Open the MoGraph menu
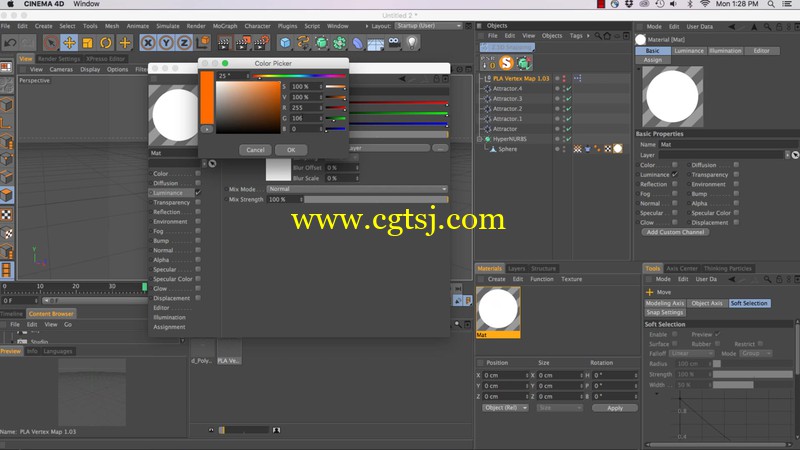This screenshot has height=450, width=800. pyautogui.click(x=225, y=26)
